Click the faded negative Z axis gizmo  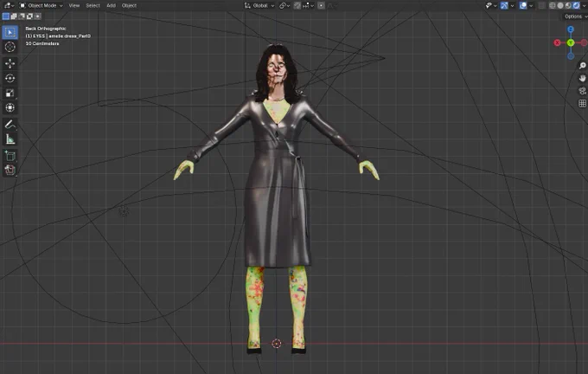click(571, 56)
